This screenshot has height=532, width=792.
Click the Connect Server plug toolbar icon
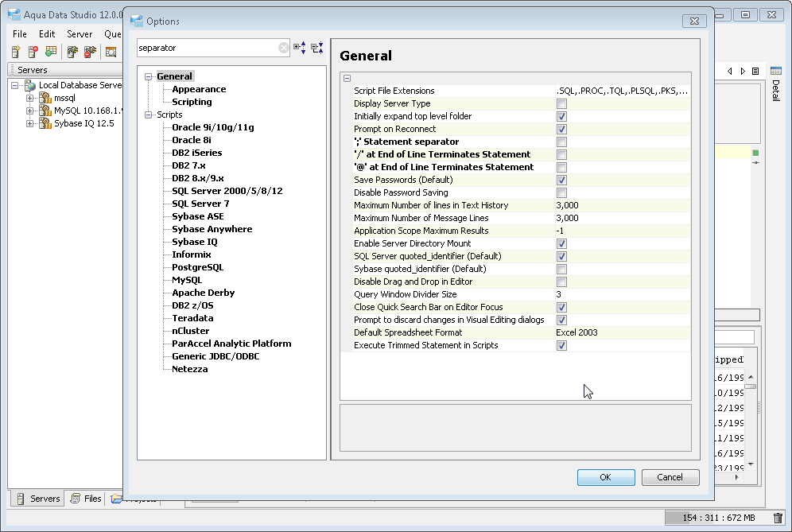coord(72,52)
